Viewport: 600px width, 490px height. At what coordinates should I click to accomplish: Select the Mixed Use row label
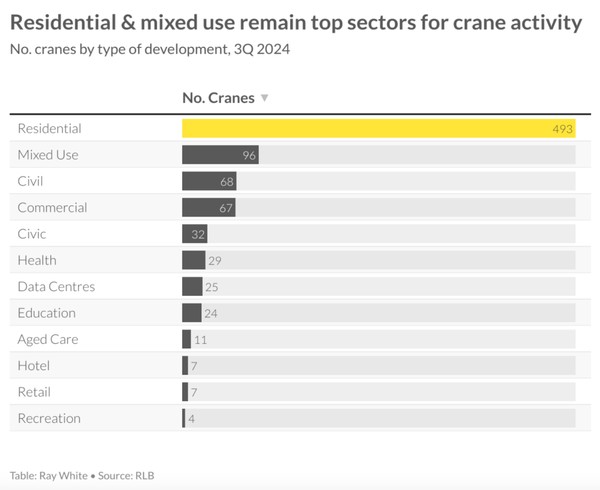(48, 155)
